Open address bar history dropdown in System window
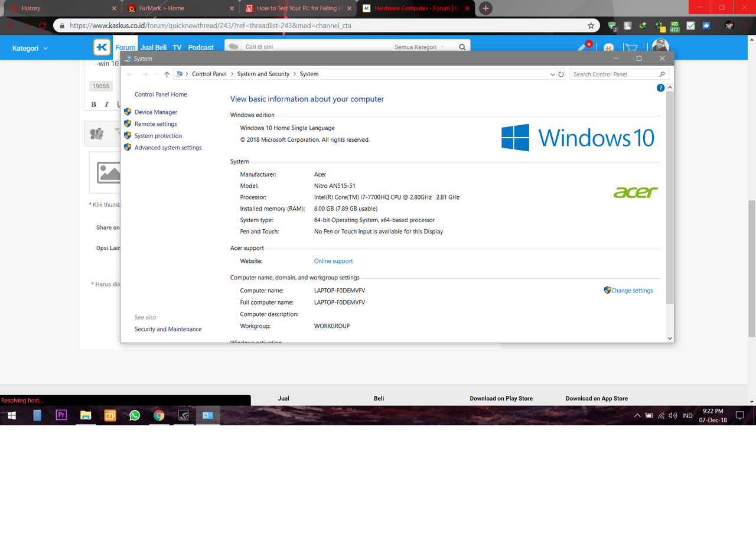 point(553,74)
